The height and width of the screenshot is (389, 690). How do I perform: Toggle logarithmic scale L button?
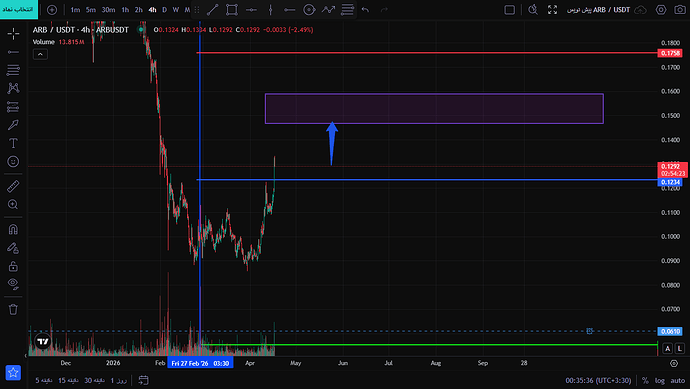(x=680, y=349)
